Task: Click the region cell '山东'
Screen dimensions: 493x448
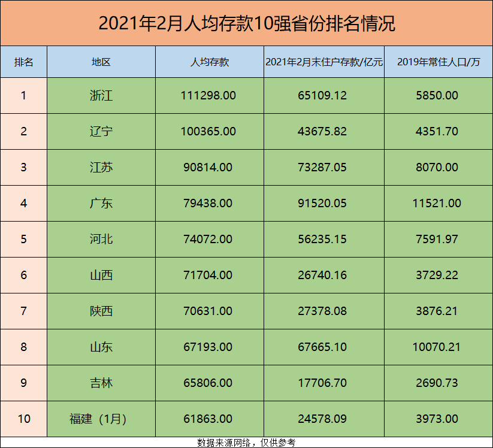Action: [x=101, y=347]
